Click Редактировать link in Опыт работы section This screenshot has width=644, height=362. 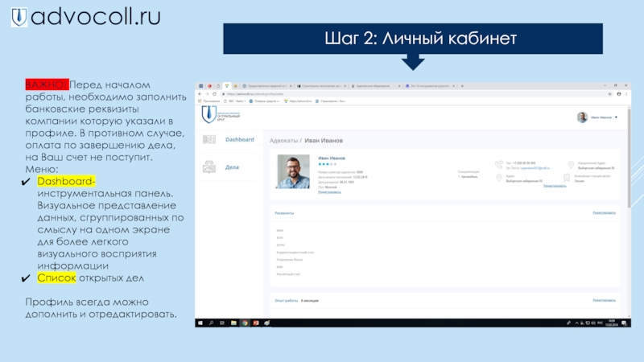click(604, 299)
